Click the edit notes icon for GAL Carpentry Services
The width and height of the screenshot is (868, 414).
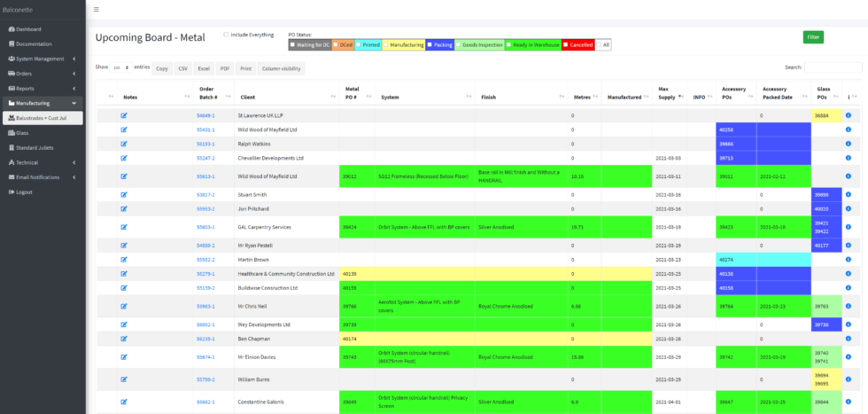coord(124,227)
